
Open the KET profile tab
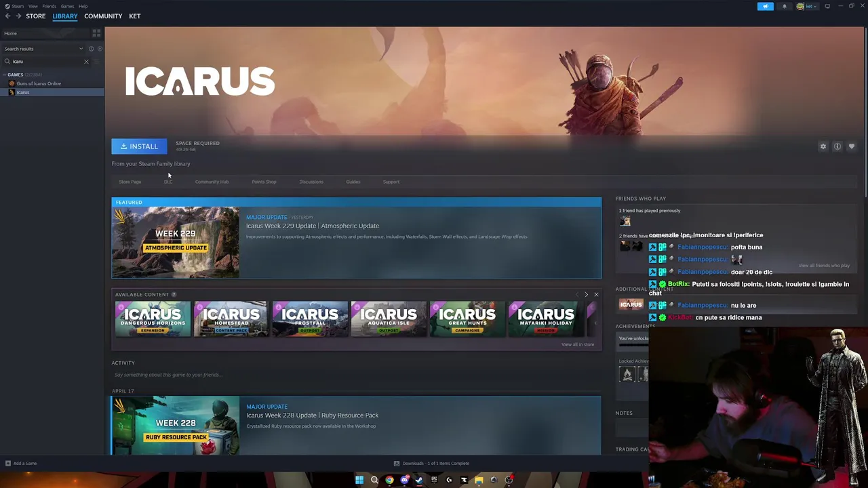tap(134, 16)
